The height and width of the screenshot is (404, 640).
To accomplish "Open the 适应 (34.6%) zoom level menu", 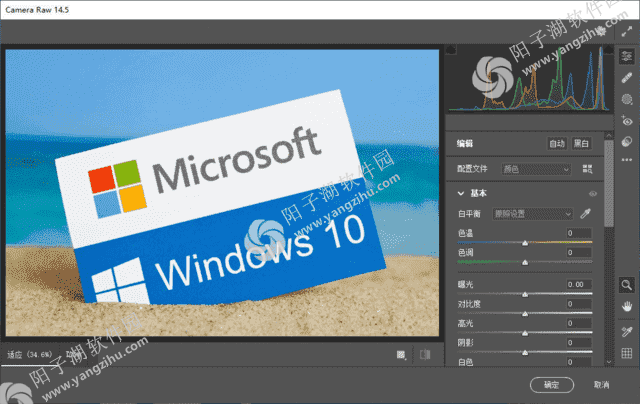I will pos(29,355).
